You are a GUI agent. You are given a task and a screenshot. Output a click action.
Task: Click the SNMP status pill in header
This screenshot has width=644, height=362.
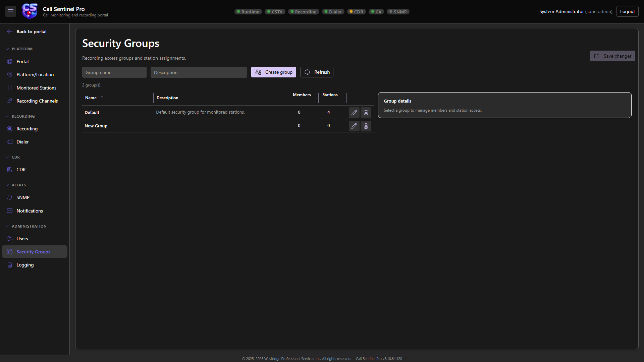[398, 12]
